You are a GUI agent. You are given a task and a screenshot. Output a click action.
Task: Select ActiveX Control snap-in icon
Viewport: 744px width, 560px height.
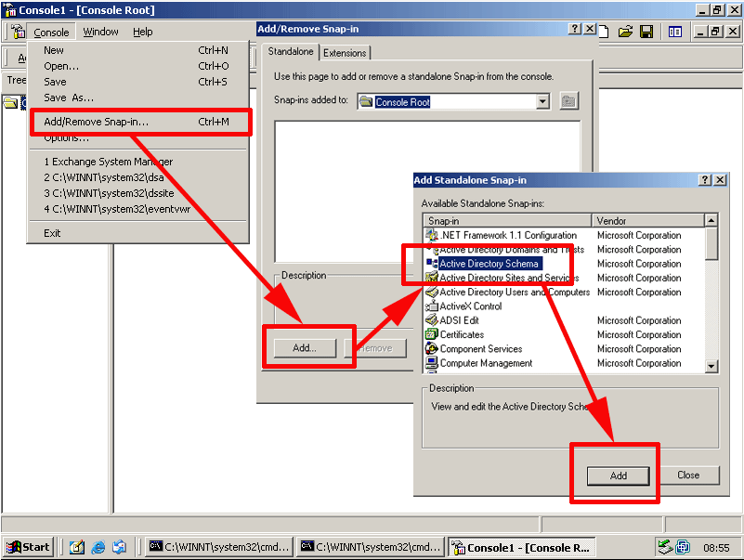(431, 306)
